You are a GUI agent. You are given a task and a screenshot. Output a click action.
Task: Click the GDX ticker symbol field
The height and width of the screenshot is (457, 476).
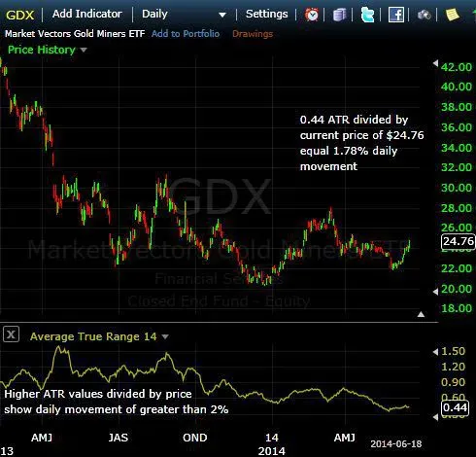coord(20,15)
